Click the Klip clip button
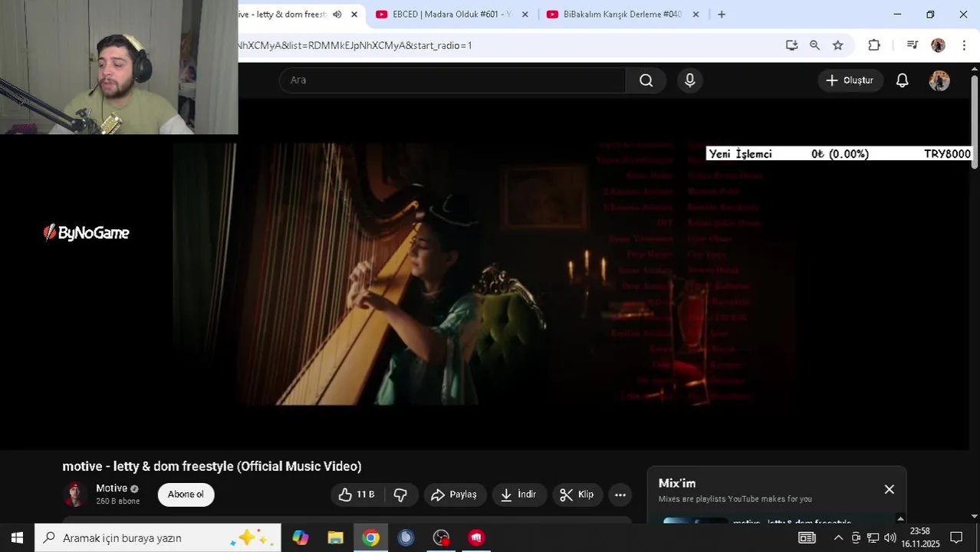Image resolution: width=980 pixels, height=552 pixels. click(577, 495)
